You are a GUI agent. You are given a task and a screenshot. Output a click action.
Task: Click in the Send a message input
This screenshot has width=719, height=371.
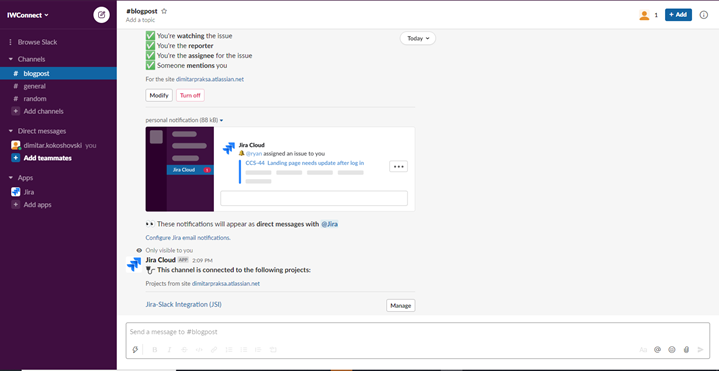tap(417, 332)
